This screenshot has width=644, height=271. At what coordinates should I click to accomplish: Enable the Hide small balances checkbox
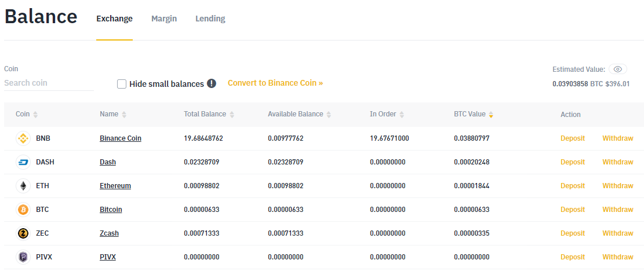point(122,84)
